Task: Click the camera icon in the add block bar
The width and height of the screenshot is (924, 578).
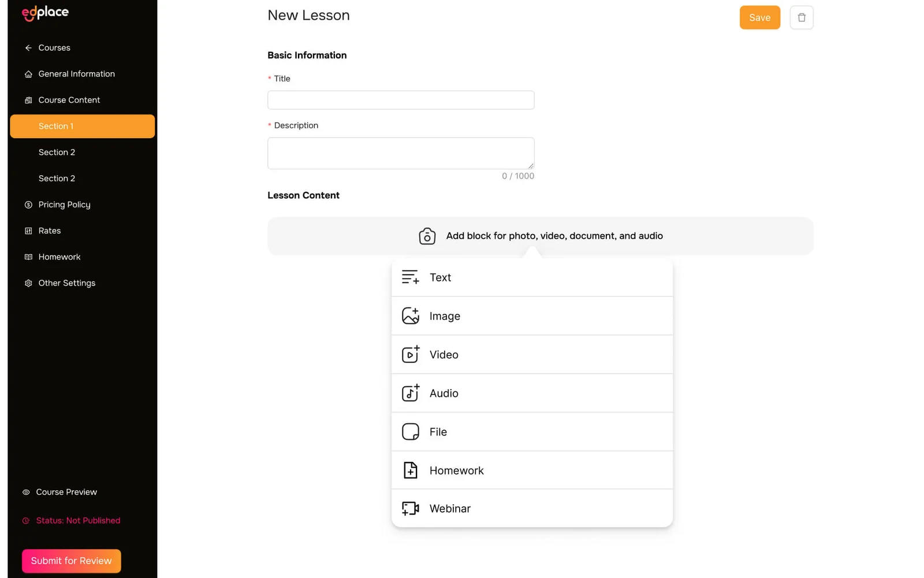Action: (427, 236)
